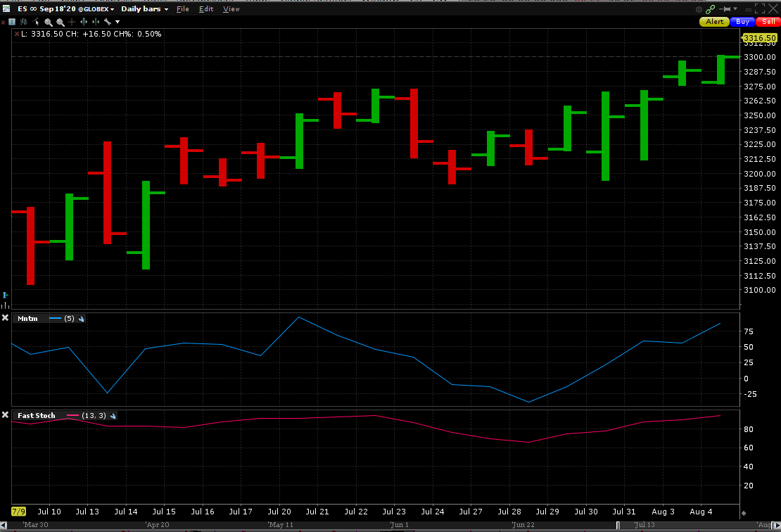This screenshot has height=532, width=781.
Task: Close the price quote line with X
Action: tap(17, 34)
